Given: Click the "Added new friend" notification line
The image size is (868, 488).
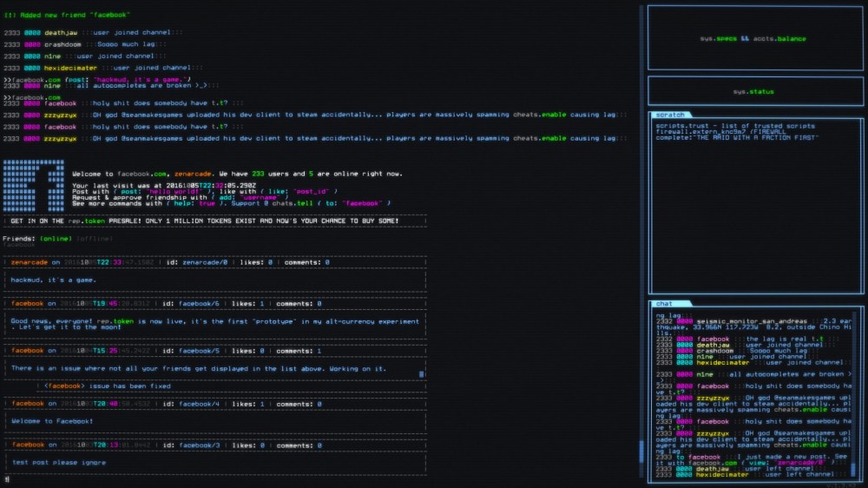Looking at the screenshot, I should [68, 15].
